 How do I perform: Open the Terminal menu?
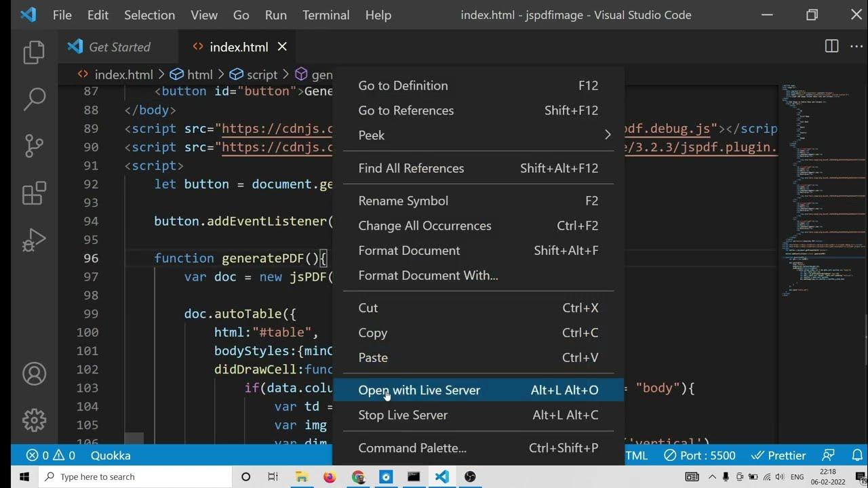[325, 15]
